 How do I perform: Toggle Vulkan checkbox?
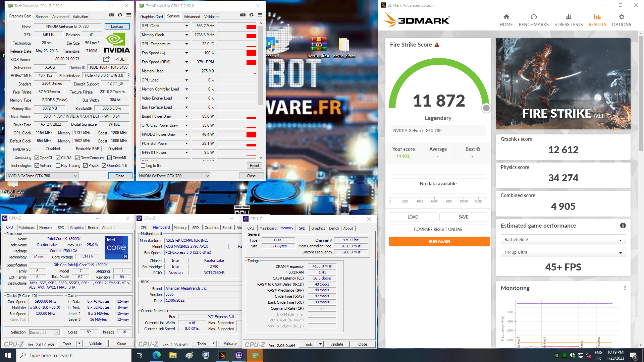coord(37,165)
